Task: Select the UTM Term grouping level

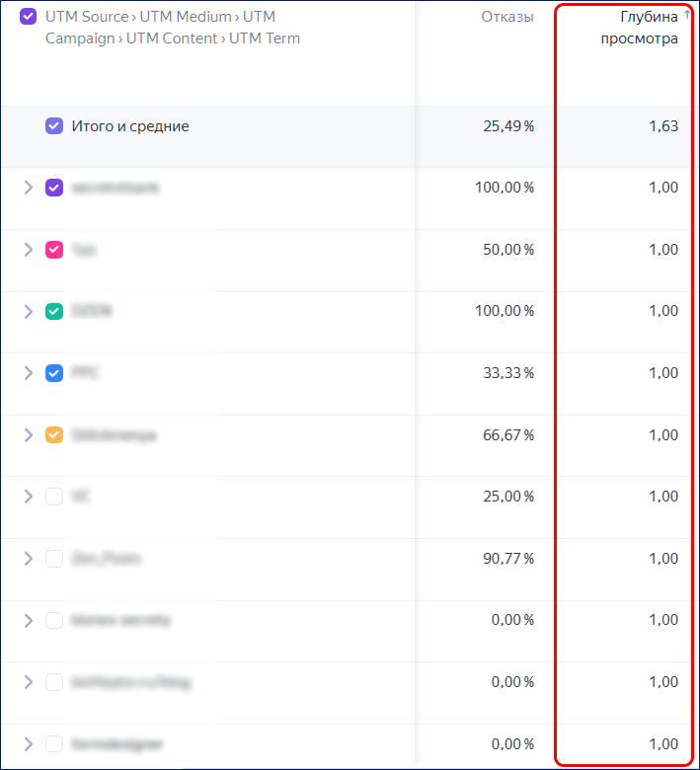Action: [x=265, y=38]
